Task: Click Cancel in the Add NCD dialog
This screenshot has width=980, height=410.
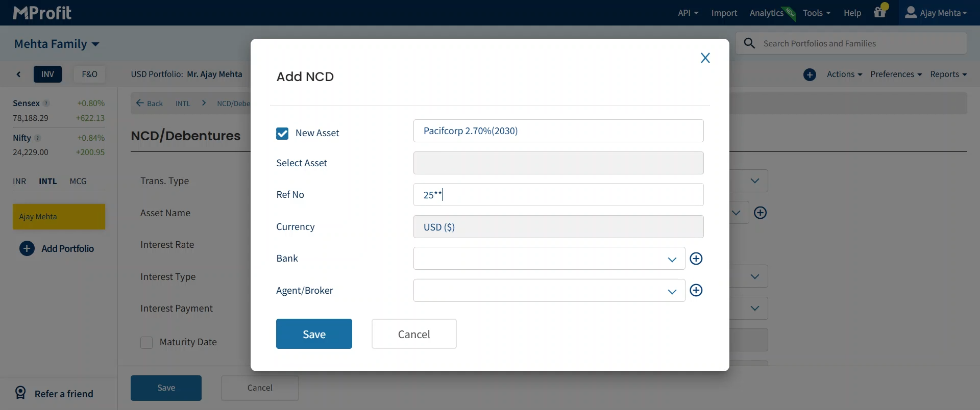Action: (x=414, y=334)
